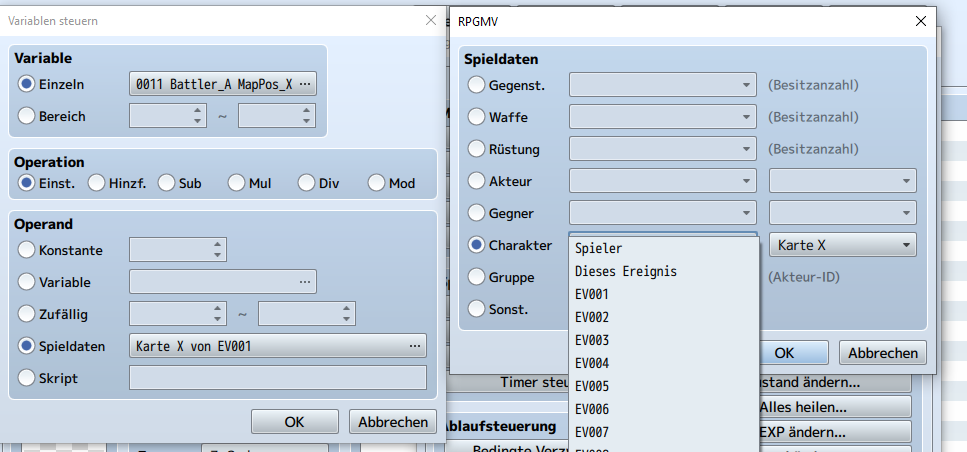967x452 pixels.
Task: Click Alles heilen... in background window
Action: click(x=835, y=407)
